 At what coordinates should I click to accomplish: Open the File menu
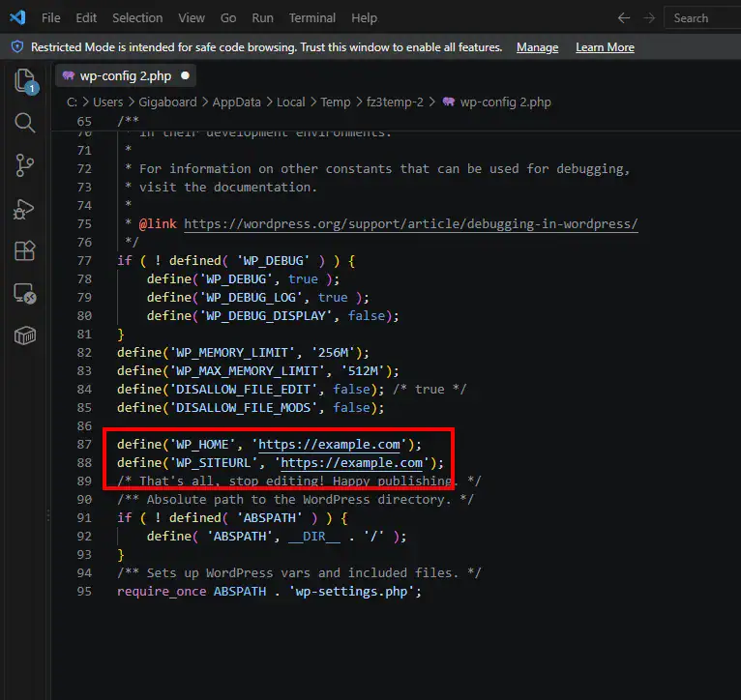(x=50, y=18)
